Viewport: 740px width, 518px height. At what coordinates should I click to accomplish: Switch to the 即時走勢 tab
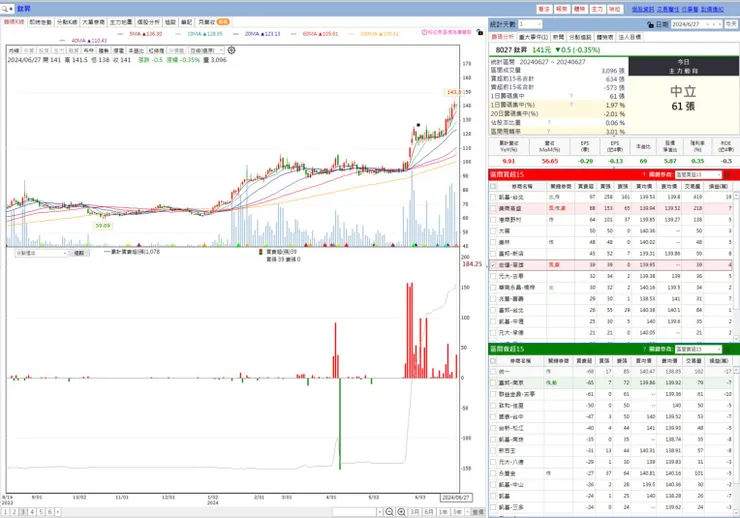(x=41, y=22)
